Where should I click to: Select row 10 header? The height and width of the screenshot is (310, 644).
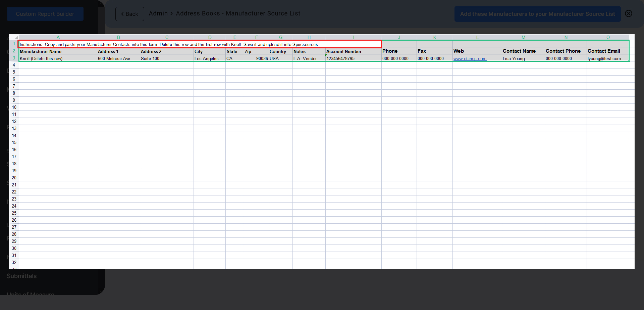pos(14,107)
